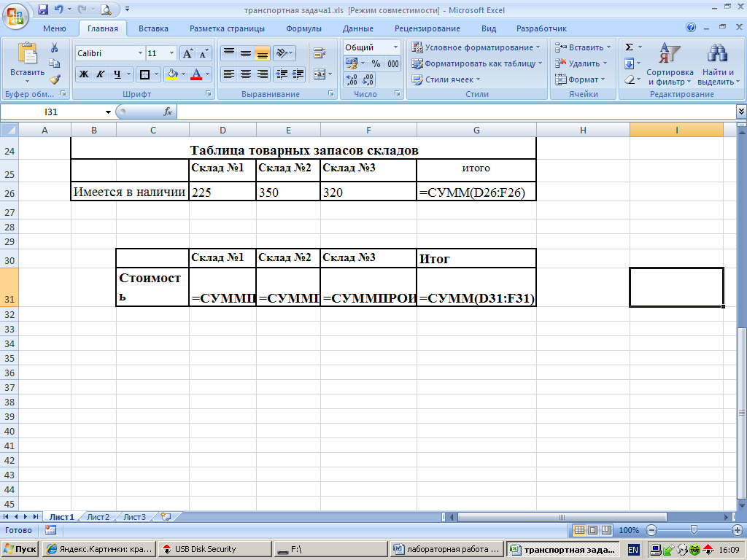This screenshot has height=560, width=747.
Task: Apply the cell borders button
Action: [144, 74]
